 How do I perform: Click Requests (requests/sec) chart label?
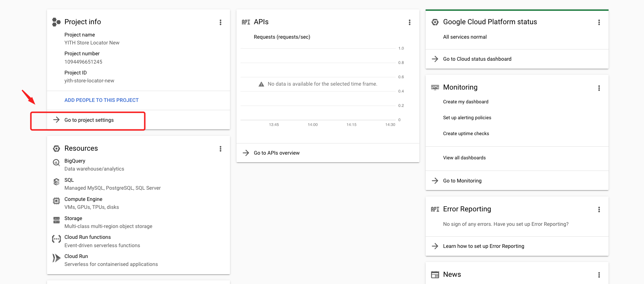point(282,37)
